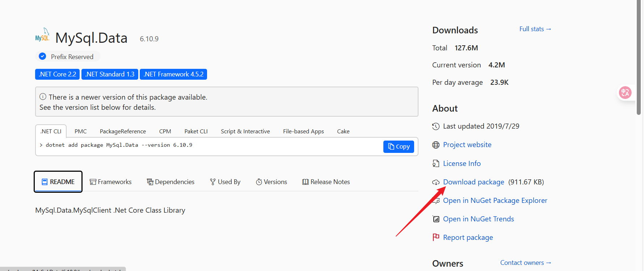Click the Per day average 23.9K value

(499, 82)
